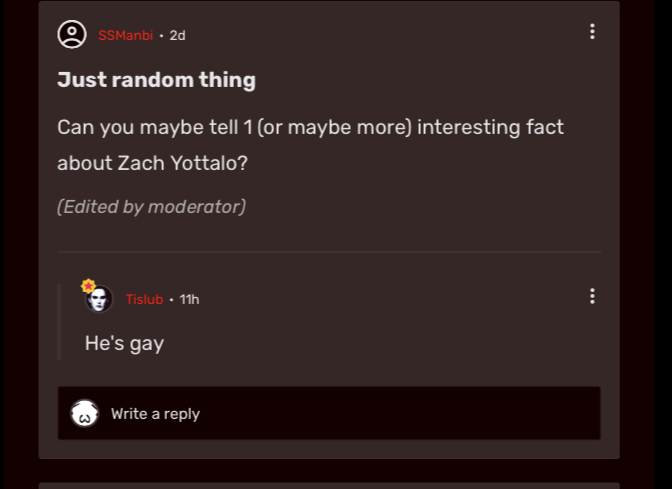The height and width of the screenshot is (489, 672).
Task: Focus the 'Write a reply' text field
Action: [x=329, y=413]
